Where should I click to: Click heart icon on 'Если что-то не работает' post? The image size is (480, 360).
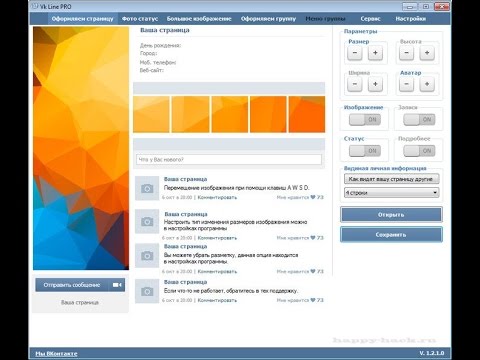(313, 300)
